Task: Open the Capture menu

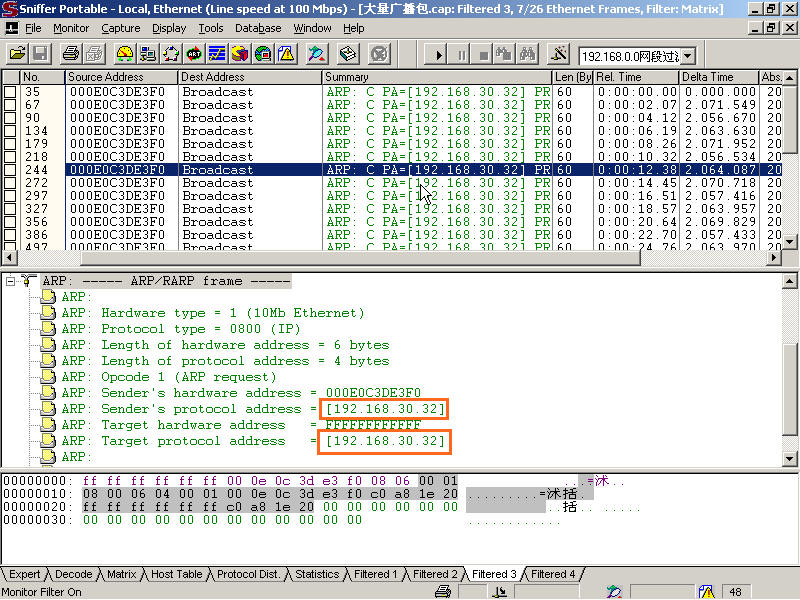Action: point(120,28)
